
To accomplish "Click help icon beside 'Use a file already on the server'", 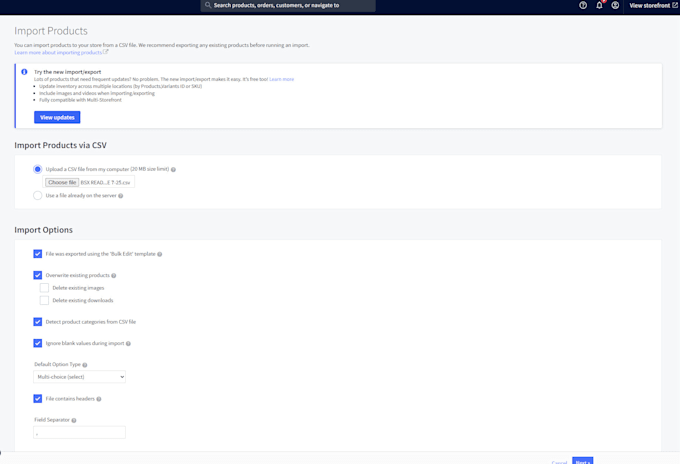I will click(121, 196).
